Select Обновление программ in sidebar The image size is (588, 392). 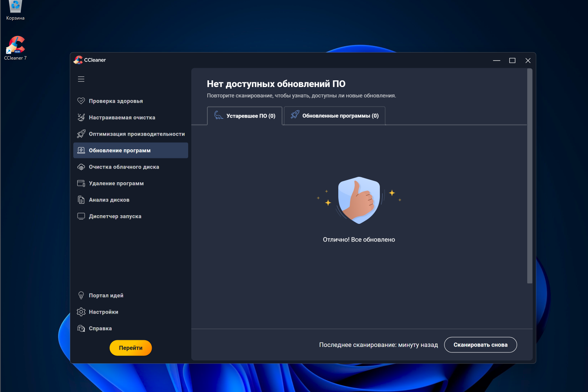click(131, 151)
